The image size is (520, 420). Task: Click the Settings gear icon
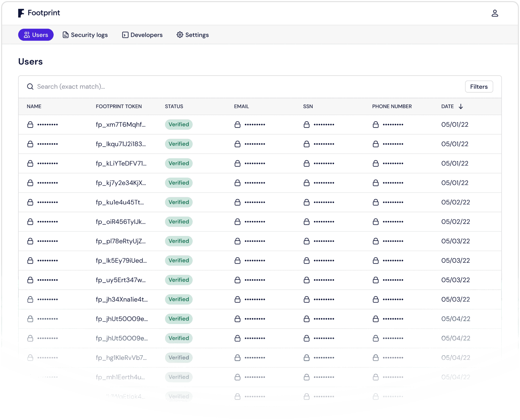click(180, 35)
